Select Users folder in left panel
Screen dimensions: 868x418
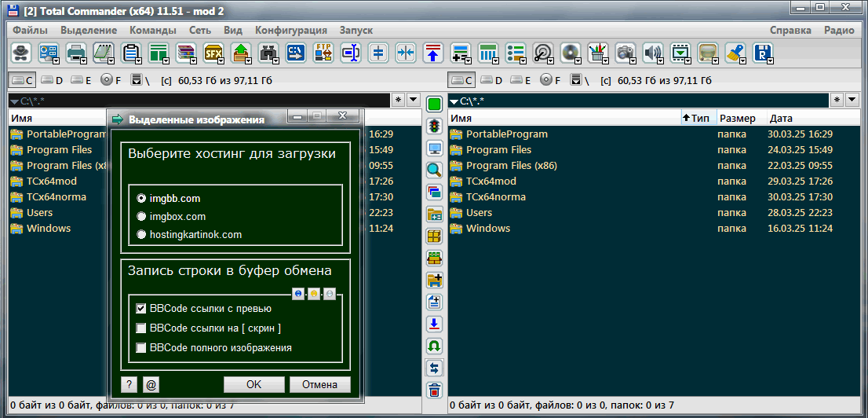[39, 213]
